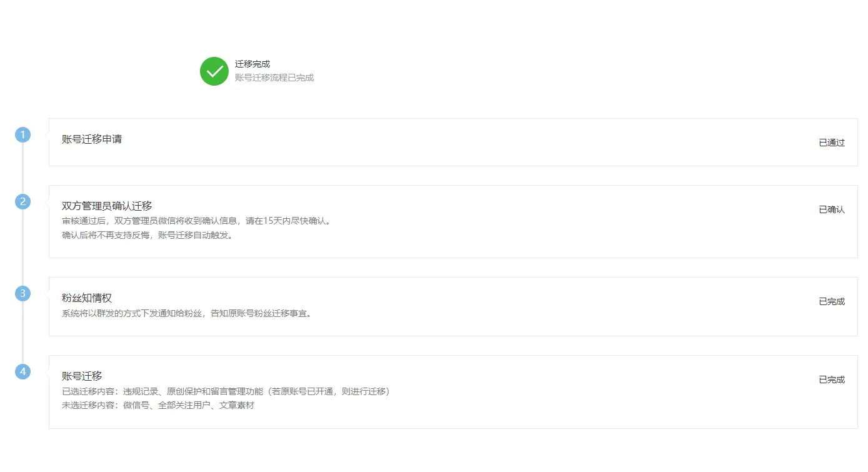Image resolution: width=868 pixels, height=472 pixels.
Task: Click the 迁移完成 heading text
Action: pos(252,64)
